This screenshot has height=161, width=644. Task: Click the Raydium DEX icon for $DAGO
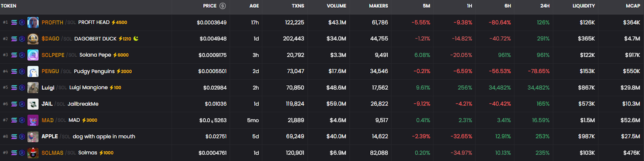[x=22, y=39]
